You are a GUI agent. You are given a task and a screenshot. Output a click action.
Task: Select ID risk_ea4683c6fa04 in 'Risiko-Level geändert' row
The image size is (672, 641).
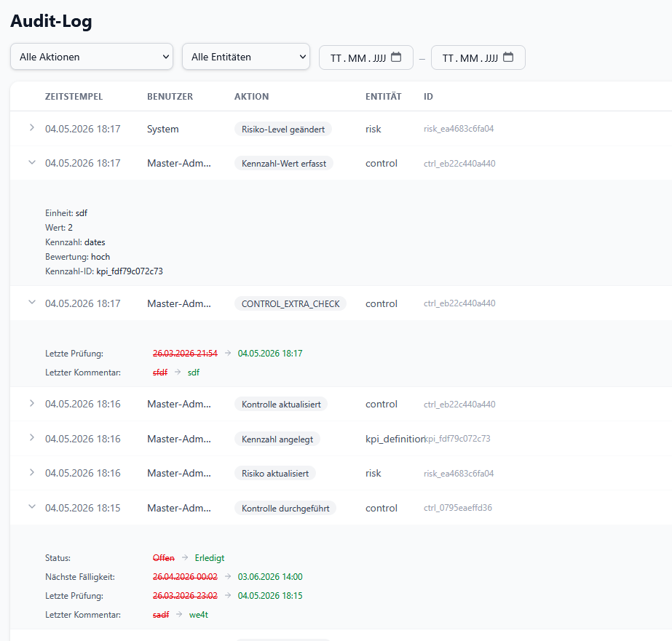459,129
